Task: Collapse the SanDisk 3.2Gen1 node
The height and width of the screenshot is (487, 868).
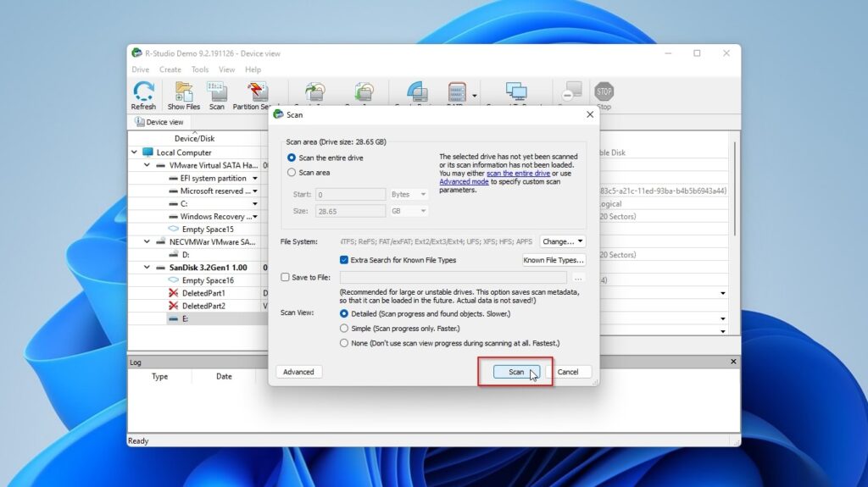Action: pos(147,267)
